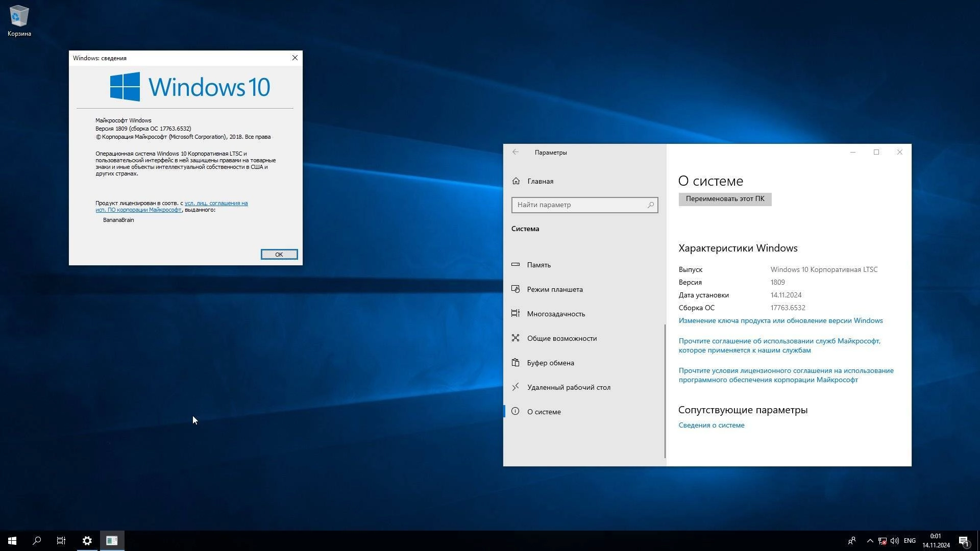
Task: Open the Память settings page
Action: point(584,265)
